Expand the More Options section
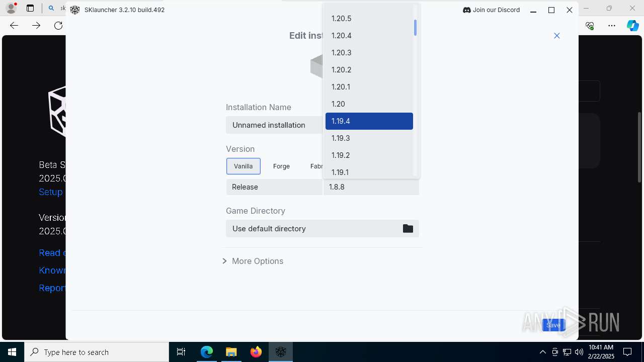The width and height of the screenshot is (644, 362). 253,261
